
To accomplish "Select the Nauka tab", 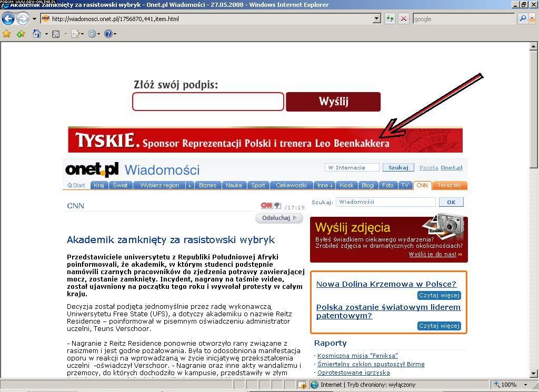I will pos(234,185).
